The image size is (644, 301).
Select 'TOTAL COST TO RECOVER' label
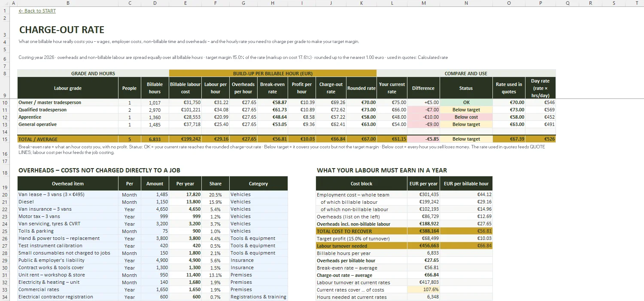point(361,231)
